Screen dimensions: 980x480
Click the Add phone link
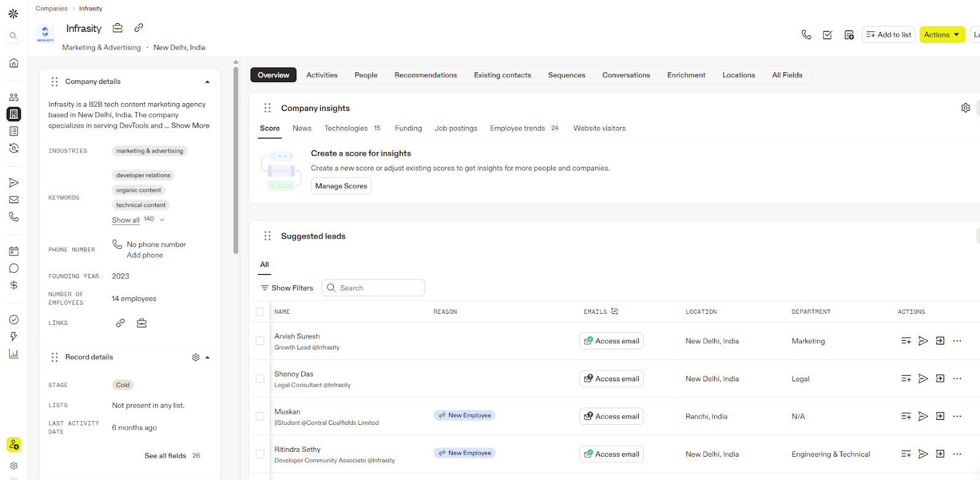pos(145,255)
